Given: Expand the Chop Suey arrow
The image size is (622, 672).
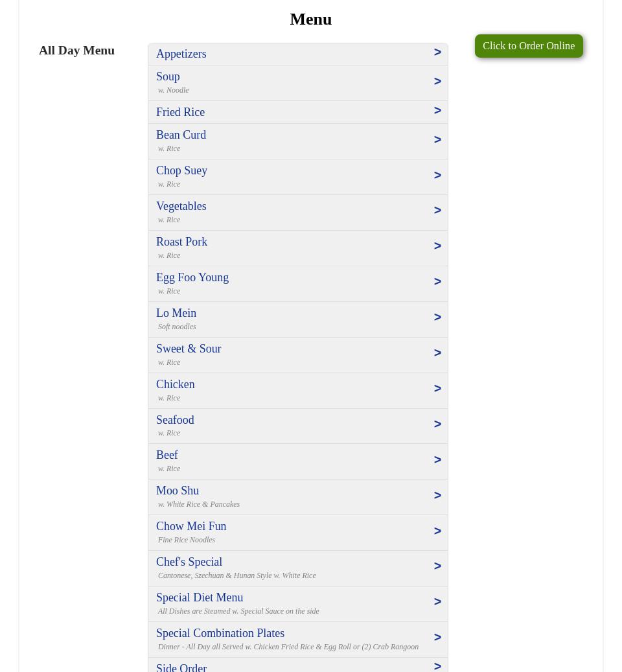Looking at the screenshot, I should click(x=437, y=176).
